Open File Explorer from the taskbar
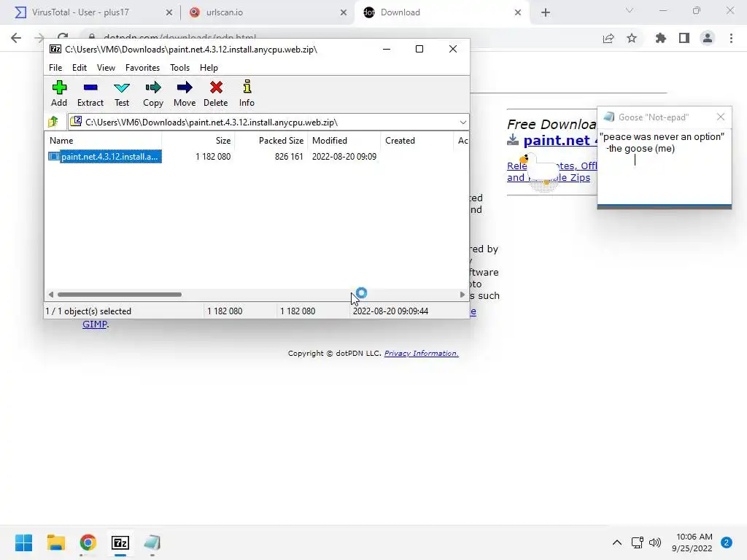747x560 pixels. pos(55,542)
